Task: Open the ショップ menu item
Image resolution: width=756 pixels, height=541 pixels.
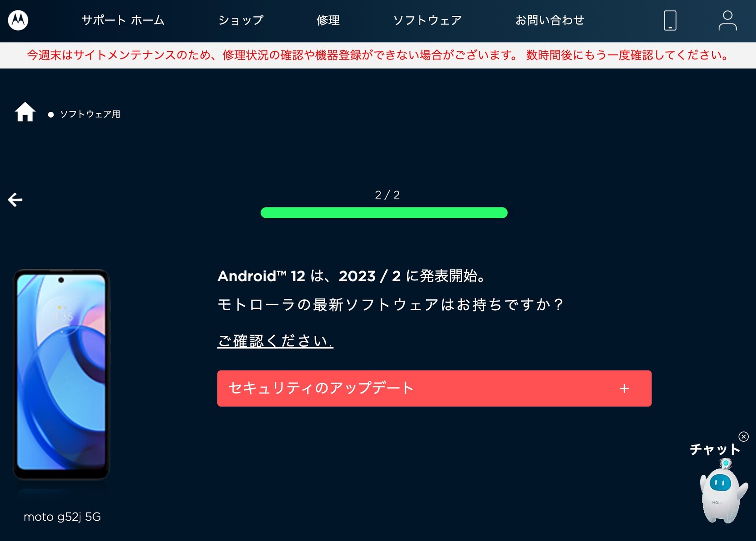Action: pos(241,20)
